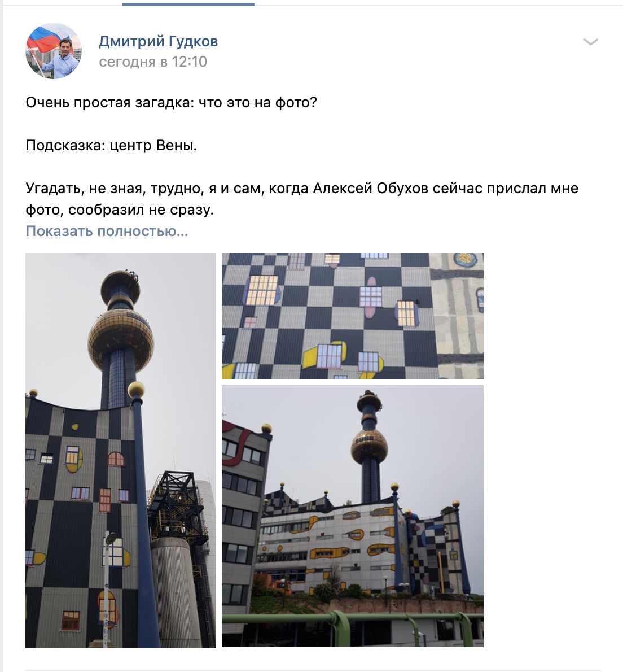
Task: Open the checkered facade close-up photo
Action: [352, 316]
